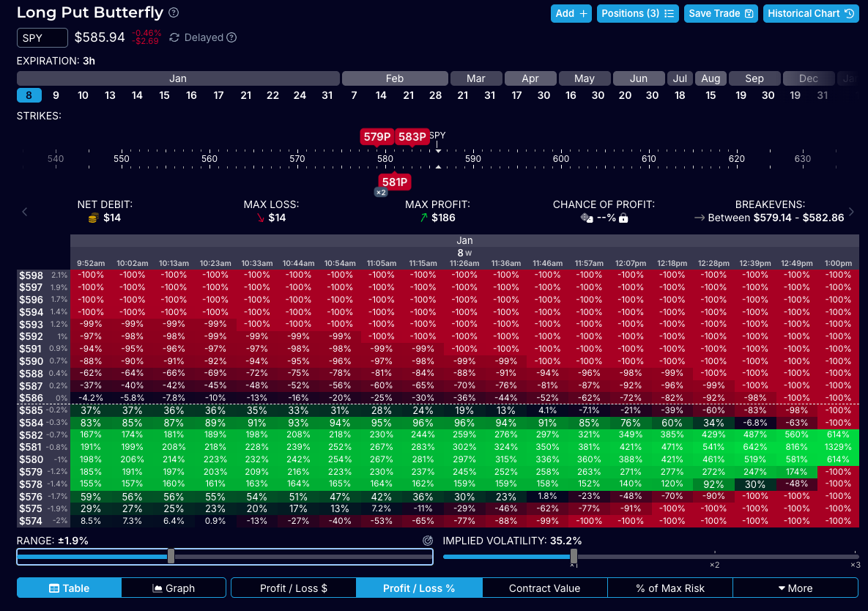This screenshot has width=868, height=611.
Task: Expand the left chevron beside the metrics row
Action: pyautogui.click(x=24, y=212)
